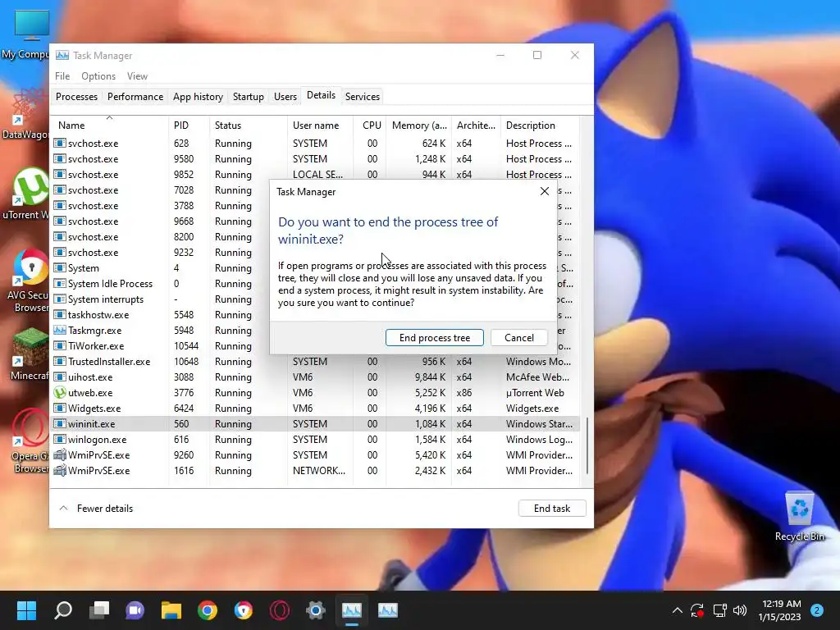The image size is (840, 630).
Task: Open the File menu
Action: click(62, 76)
